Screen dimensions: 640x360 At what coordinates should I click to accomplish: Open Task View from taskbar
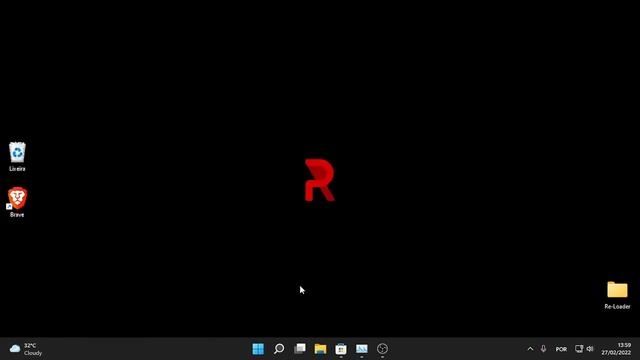(x=300, y=349)
